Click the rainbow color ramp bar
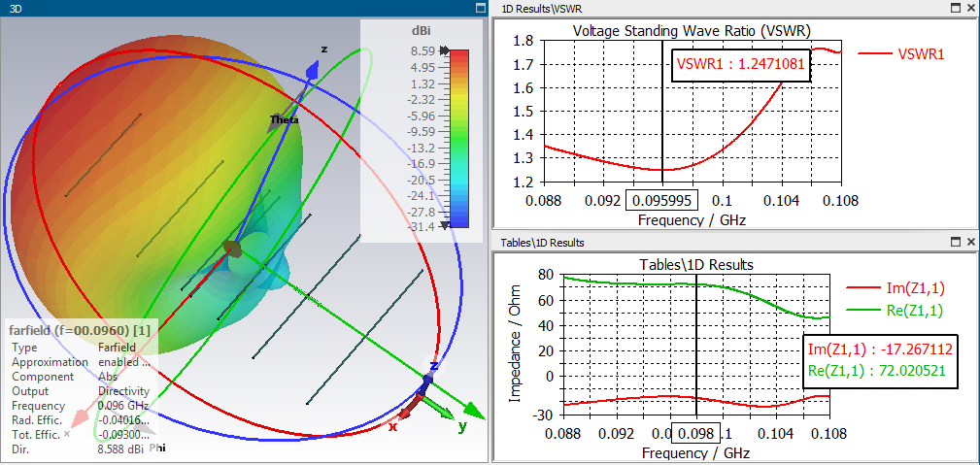This screenshot has width=980, height=465. click(x=459, y=138)
